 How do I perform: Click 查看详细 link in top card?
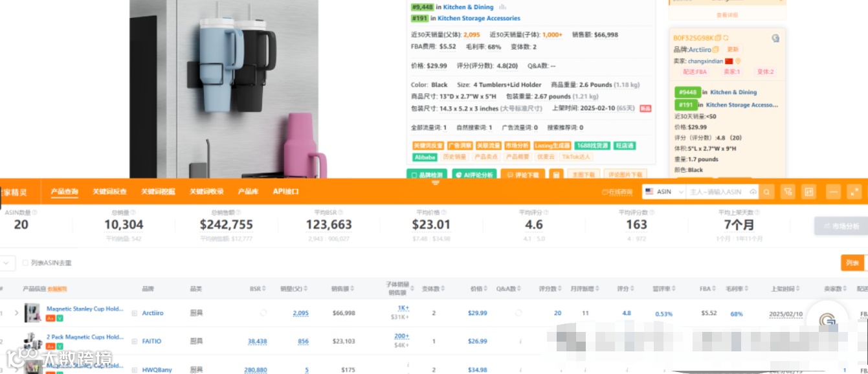pos(727,14)
